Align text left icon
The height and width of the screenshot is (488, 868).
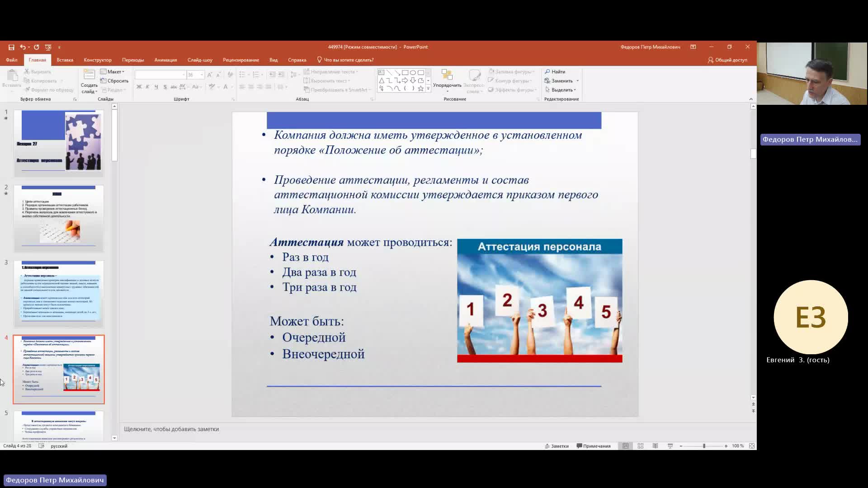click(242, 87)
